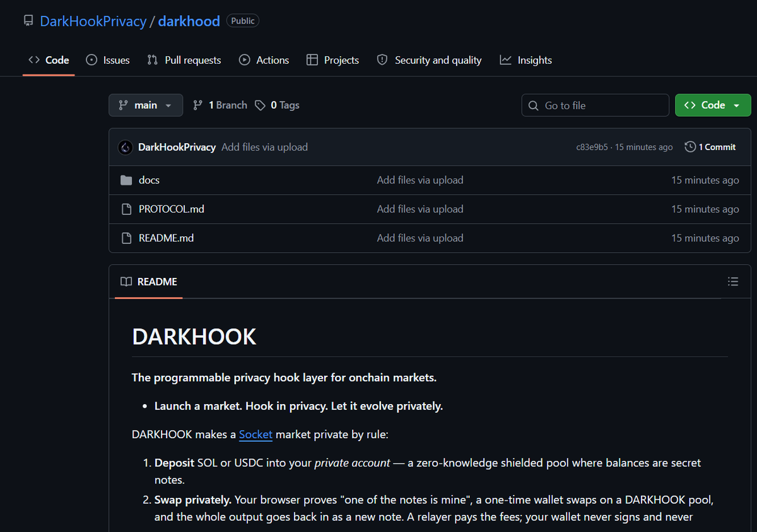Click the Security shield icon

click(x=382, y=60)
